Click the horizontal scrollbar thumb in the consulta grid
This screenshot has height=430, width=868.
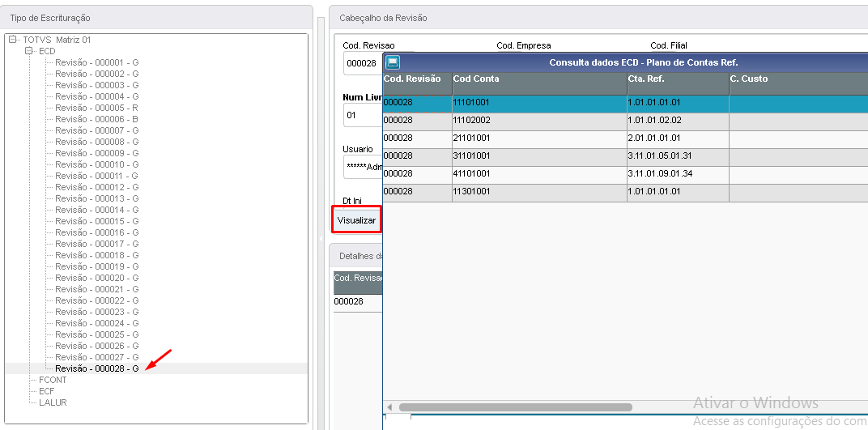[515, 407]
